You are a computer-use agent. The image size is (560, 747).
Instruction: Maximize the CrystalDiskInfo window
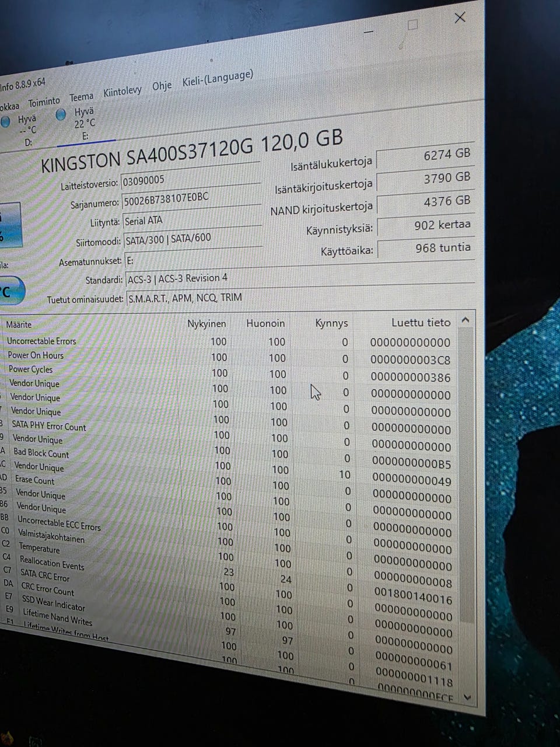[x=412, y=25]
